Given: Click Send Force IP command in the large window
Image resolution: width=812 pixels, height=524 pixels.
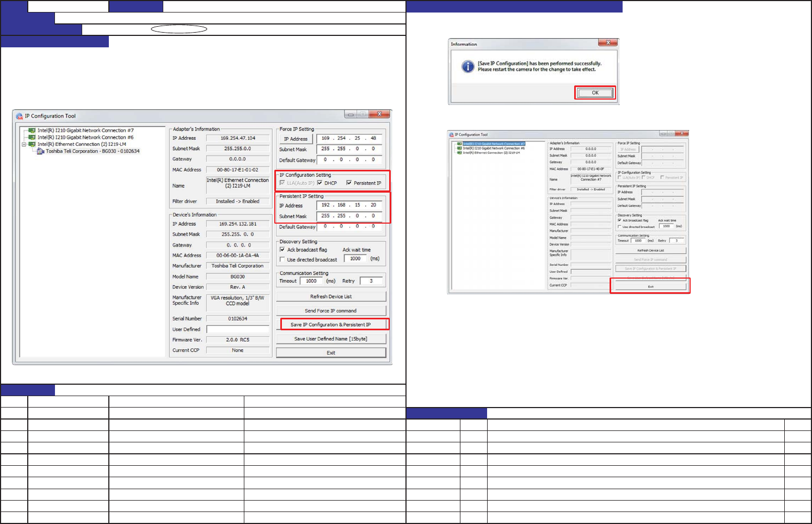Looking at the screenshot, I should (331, 311).
